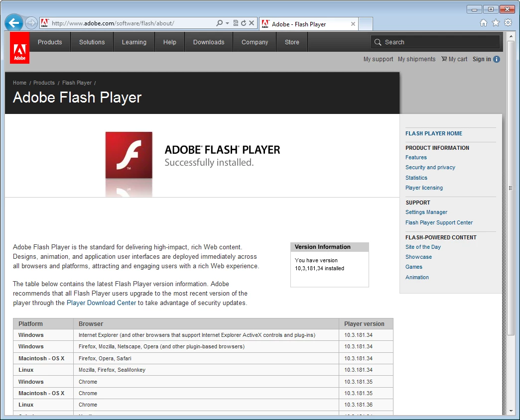Screen dimensions: 520x420
Task: Click the browser Back arrow button
Action: pos(14,23)
